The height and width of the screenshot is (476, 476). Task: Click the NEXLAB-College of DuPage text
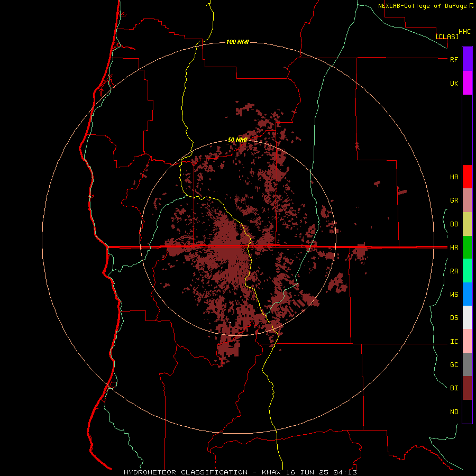point(423,6)
